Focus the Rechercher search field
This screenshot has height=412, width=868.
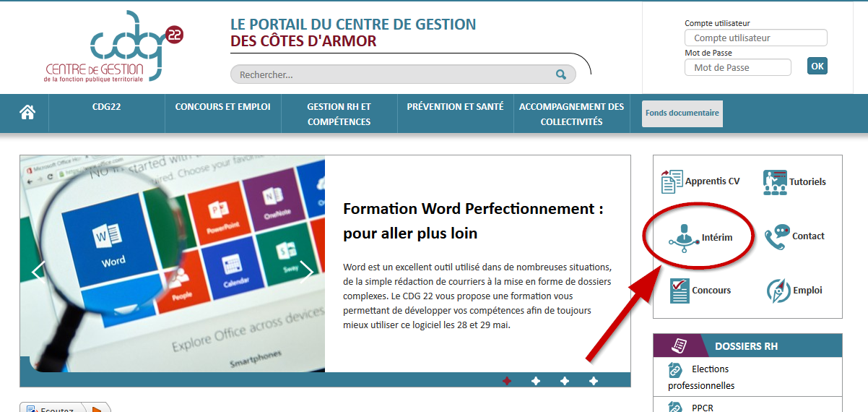coord(403,74)
